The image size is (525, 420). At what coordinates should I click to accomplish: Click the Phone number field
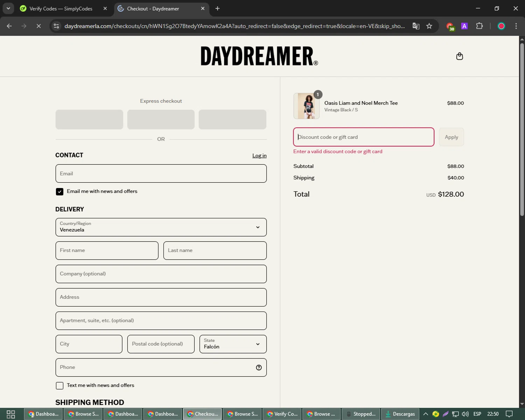[x=161, y=367]
